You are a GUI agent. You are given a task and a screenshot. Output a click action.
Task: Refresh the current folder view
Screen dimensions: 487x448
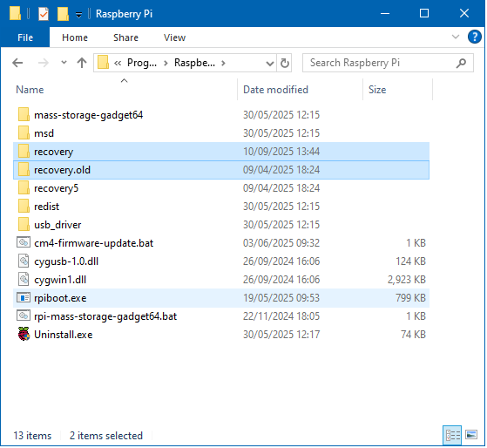(285, 63)
